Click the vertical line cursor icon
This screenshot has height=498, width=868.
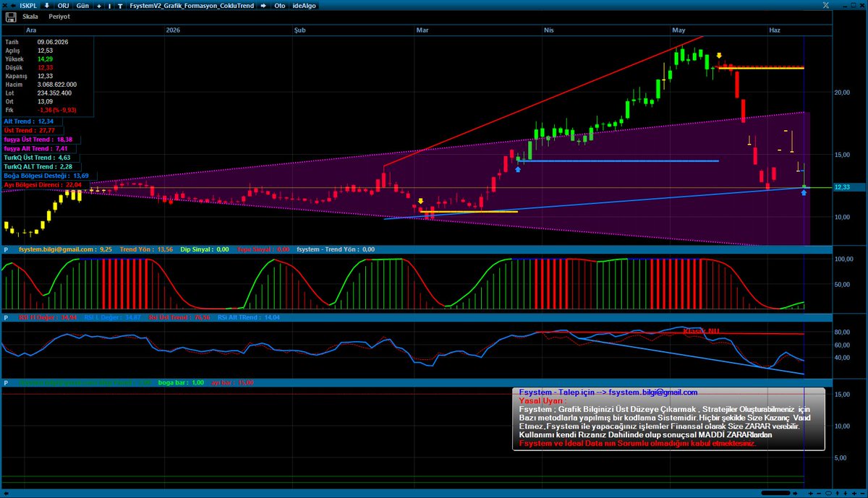pos(109,6)
